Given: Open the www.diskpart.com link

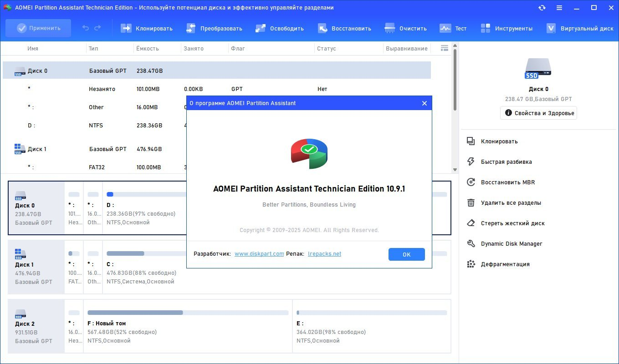Looking at the screenshot, I should [x=259, y=254].
